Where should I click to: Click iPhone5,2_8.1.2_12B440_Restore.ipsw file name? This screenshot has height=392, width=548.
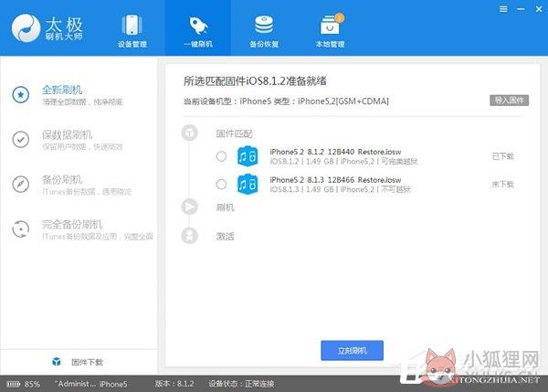point(335,152)
